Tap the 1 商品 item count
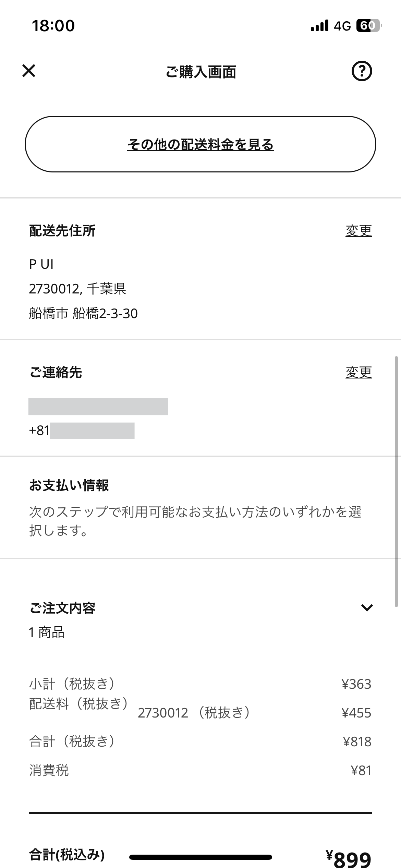The width and height of the screenshot is (401, 868). (x=47, y=632)
